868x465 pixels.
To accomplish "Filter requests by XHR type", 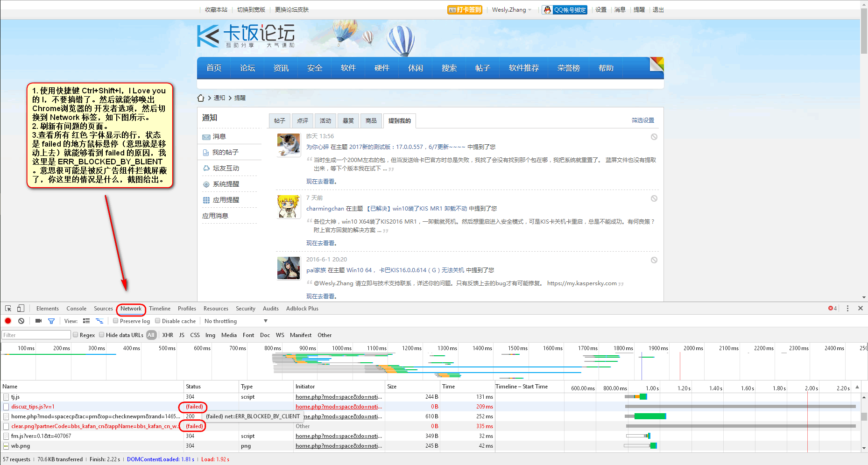I will (x=168, y=335).
